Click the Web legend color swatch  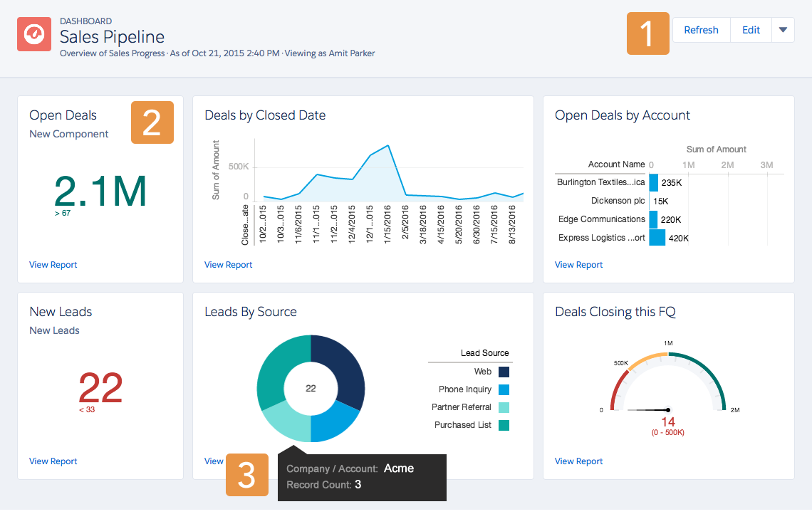[504, 371]
